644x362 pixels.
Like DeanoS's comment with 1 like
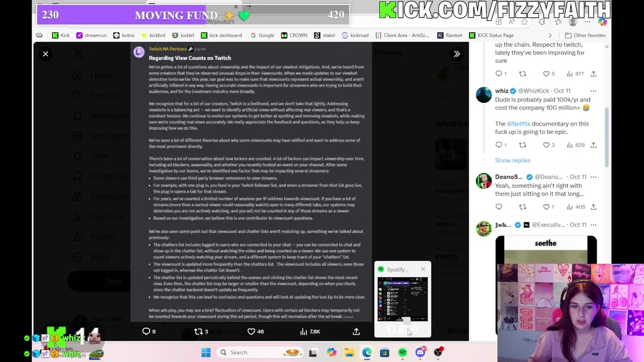548,207
